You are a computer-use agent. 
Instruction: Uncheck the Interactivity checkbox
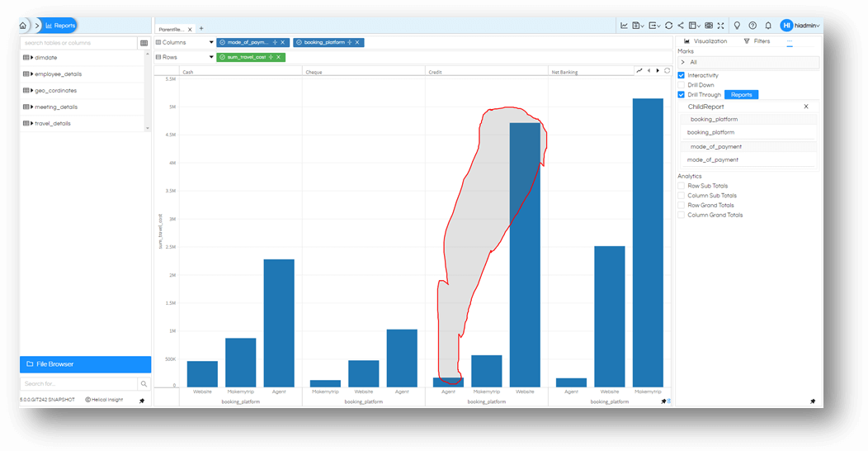point(682,75)
